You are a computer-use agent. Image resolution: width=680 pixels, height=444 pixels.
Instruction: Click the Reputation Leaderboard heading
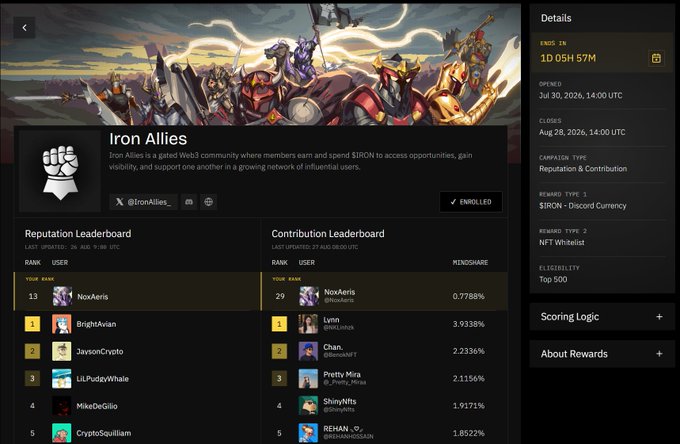coord(78,234)
